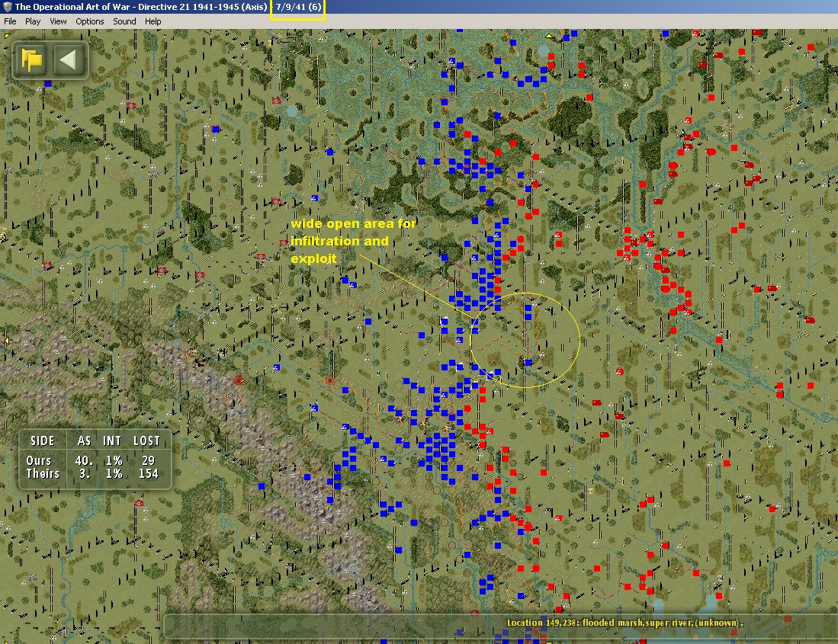Click the 'SIDE' column header in the stats panel
The width and height of the screenshot is (838, 644).
pos(43,441)
